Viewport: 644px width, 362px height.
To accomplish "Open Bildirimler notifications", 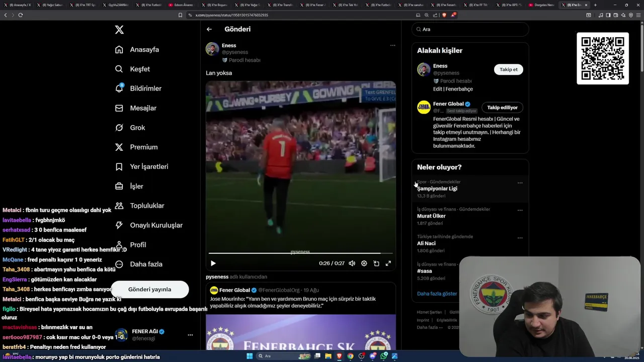I will (138, 88).
